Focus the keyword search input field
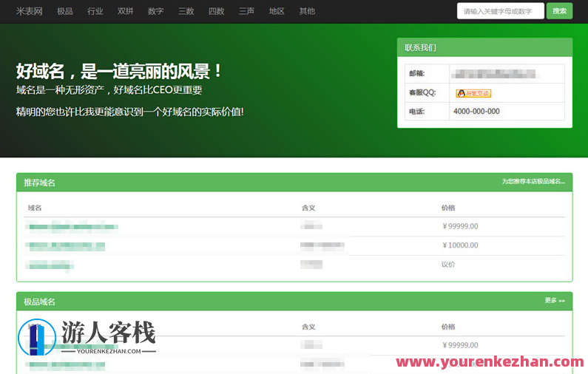Screen dimensions: 588x374 tap(500, 11)
